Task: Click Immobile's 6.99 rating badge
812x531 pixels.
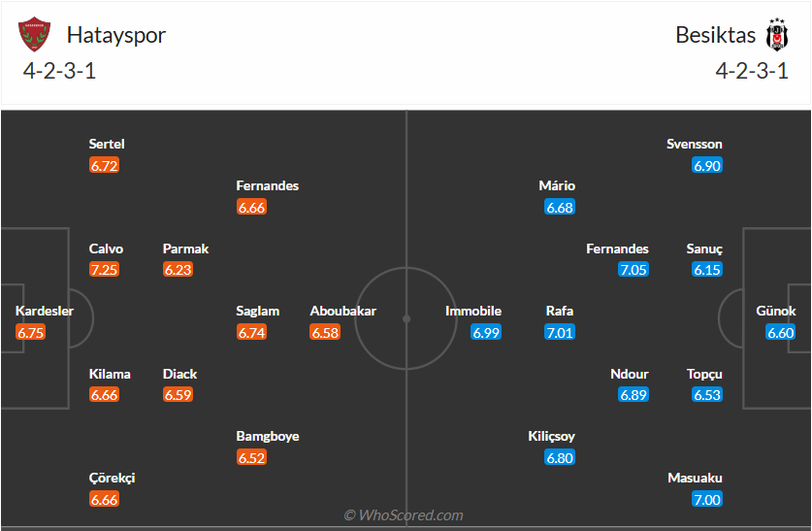Action: [x=486, y=332]
